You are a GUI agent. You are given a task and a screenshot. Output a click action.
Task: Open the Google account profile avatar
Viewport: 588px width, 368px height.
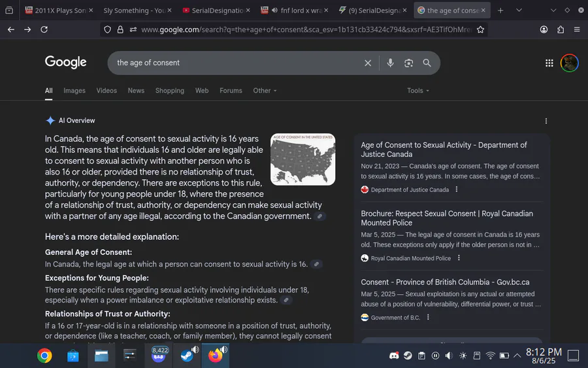click(x=570, y=63)
